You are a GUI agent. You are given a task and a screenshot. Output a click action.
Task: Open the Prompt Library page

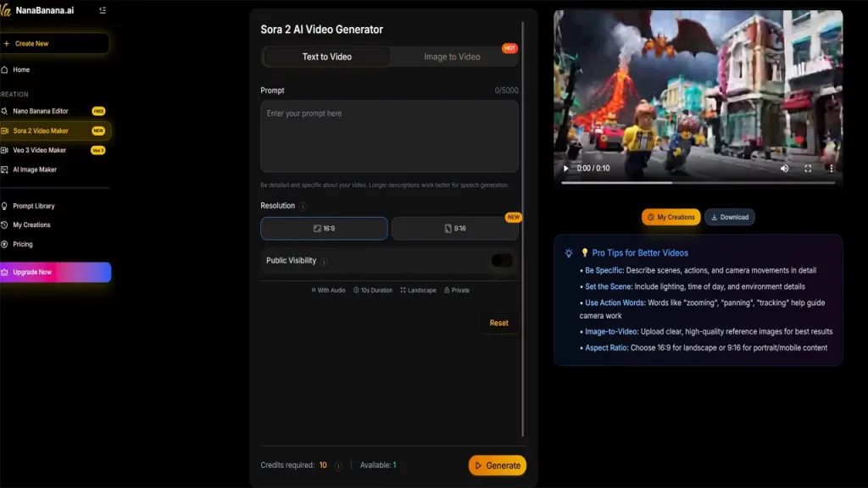34,206
